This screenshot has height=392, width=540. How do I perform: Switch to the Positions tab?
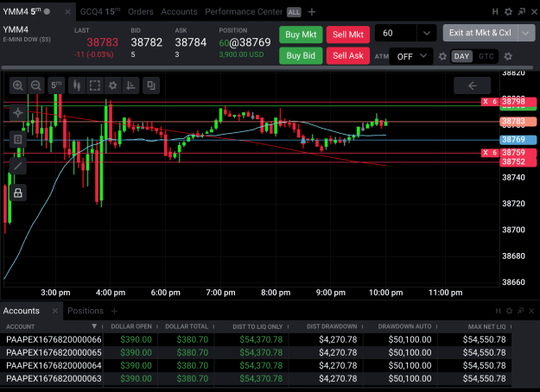point(86,311)
